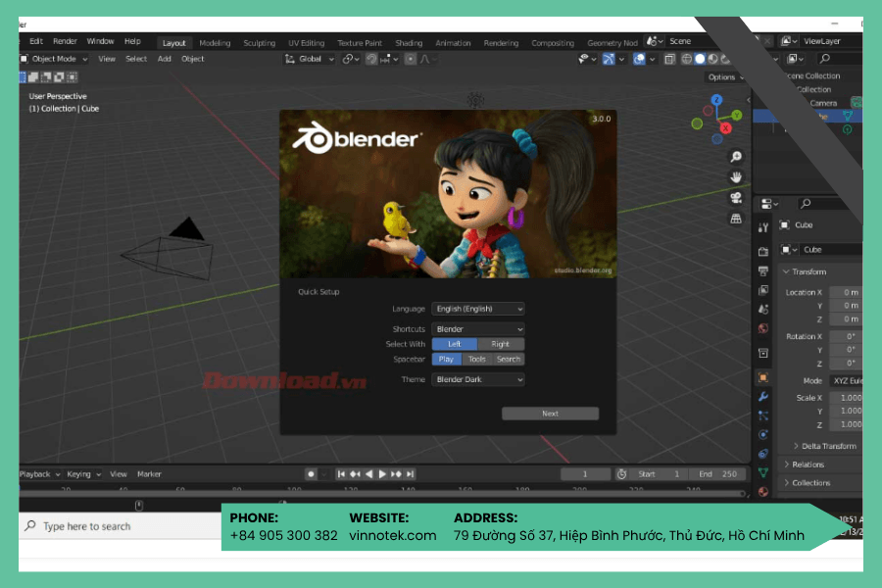882x588 pixels.
Task: Open the Theme dropdown showing Blender Dark
Action: coord(478,380)
